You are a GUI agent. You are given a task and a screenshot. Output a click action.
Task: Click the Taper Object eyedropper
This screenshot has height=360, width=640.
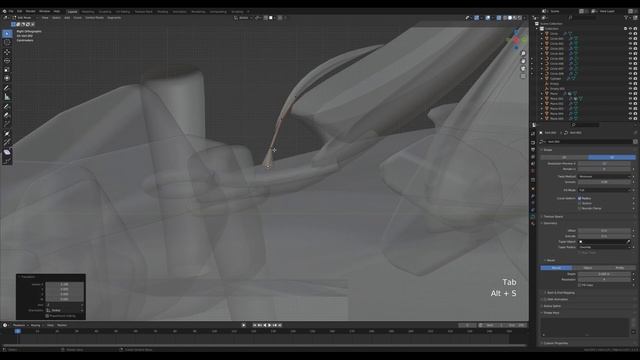[x=628, y=242]
